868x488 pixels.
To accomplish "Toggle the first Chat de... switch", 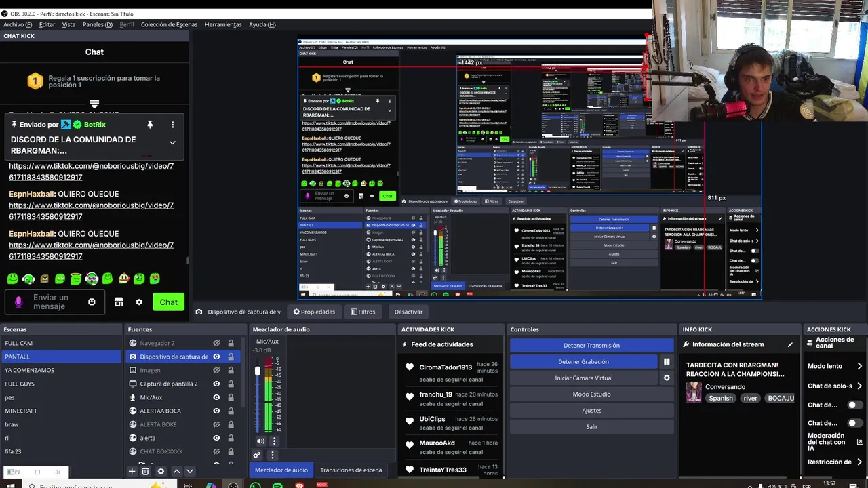I will click(x=856, y=405).
